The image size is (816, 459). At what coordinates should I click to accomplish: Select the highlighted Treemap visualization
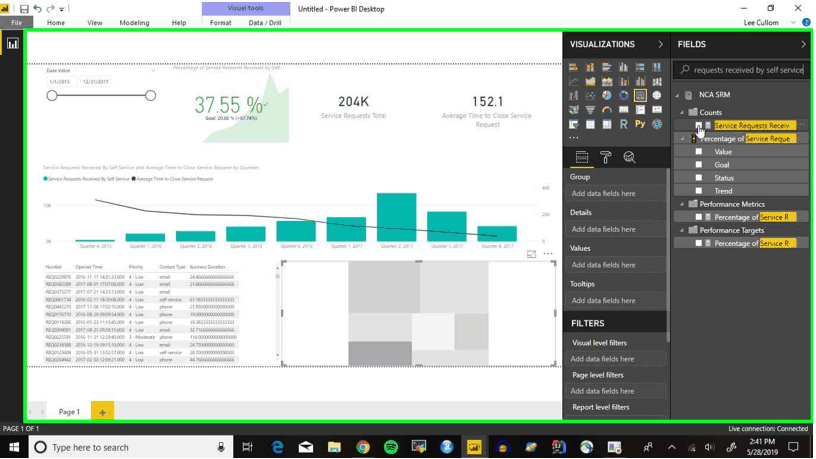coord(640,96)
